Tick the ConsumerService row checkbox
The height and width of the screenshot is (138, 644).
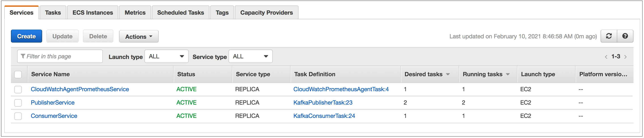[x=18, y=116]
